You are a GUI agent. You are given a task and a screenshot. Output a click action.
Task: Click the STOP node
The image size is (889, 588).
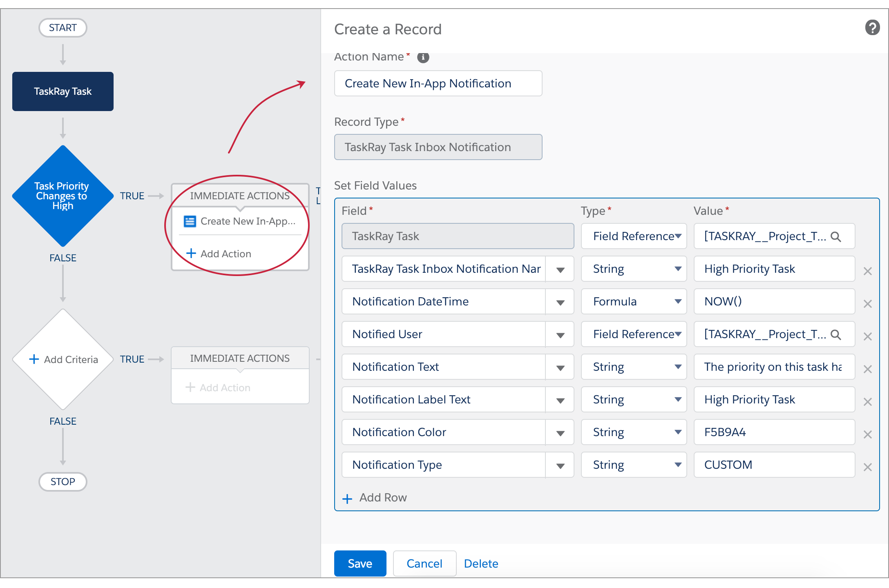pos(63,482)
